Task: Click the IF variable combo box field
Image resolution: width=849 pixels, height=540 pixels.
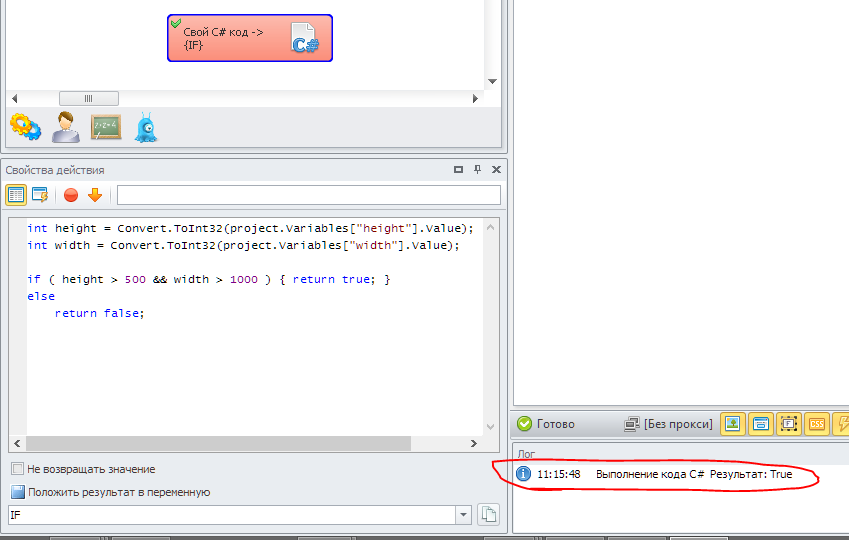Action: pyautogui.click(x=232, y=515)
